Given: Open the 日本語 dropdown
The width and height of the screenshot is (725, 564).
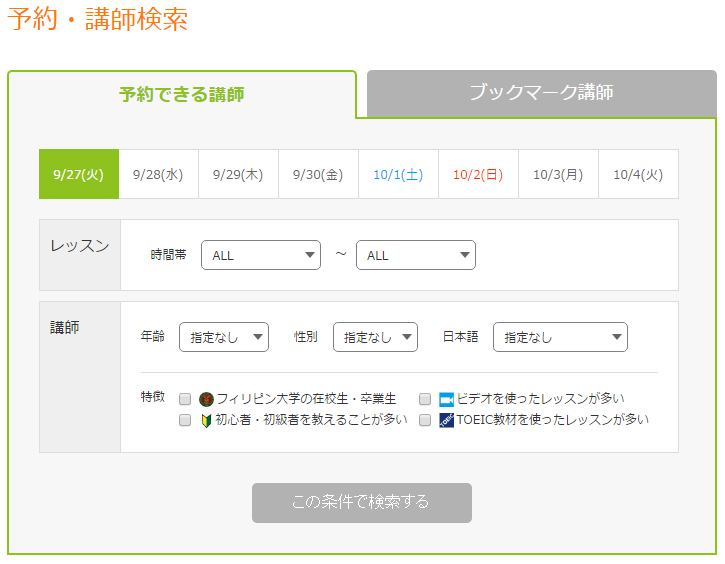Looking at the screenshot, I should click(560, 337).
